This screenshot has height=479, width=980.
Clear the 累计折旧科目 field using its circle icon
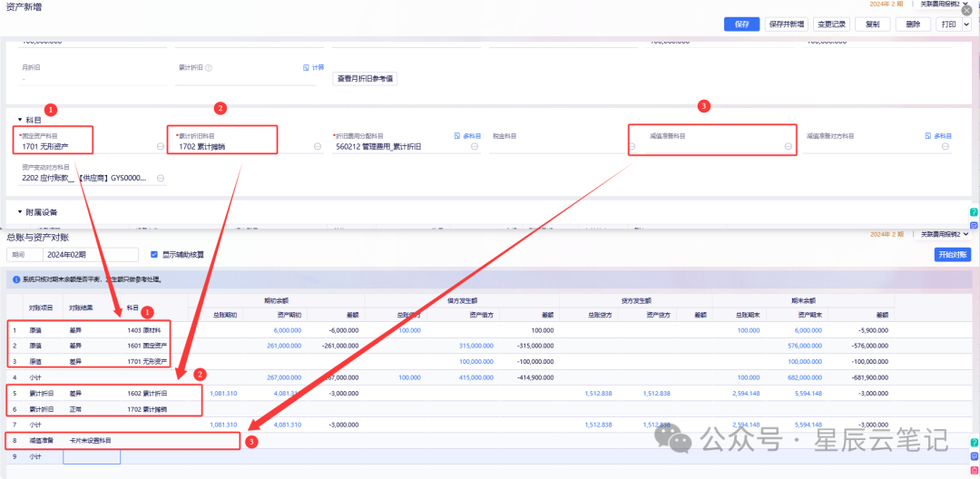point(318,147)
